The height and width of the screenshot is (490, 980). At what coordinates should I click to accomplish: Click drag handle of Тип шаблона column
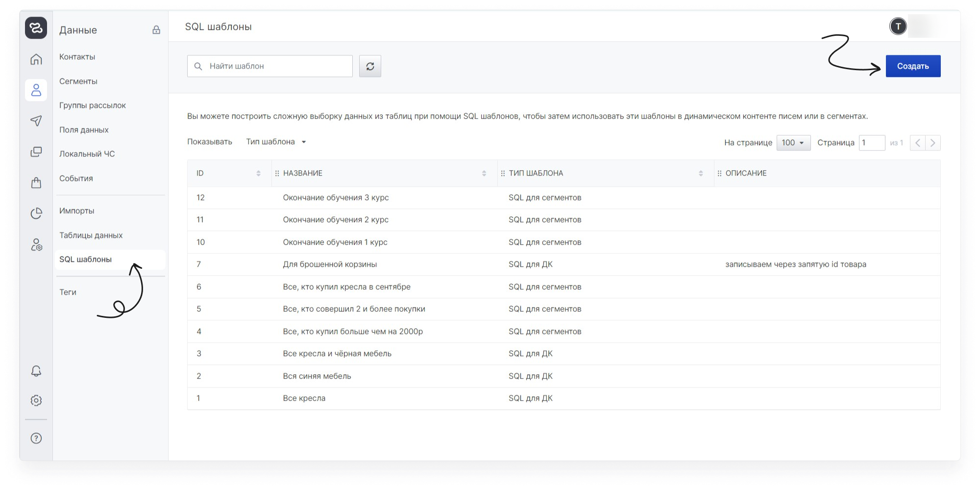coord(503,173)
